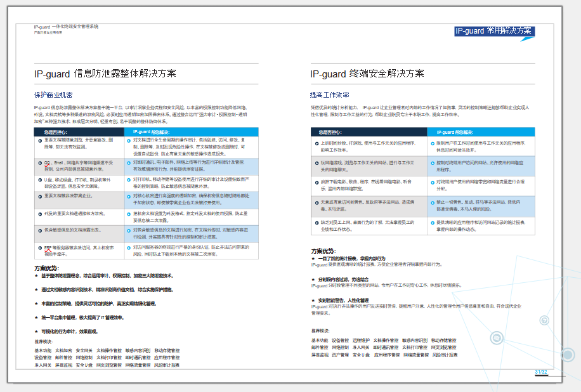Click the advantage '基于整体防泄露理念' bullet line
Screen dimensions: 581x392
[x=104, y=276]
